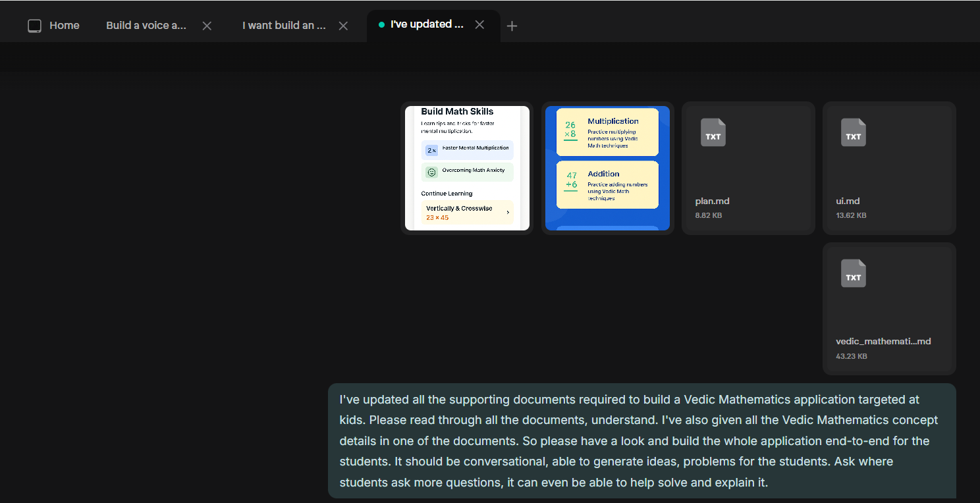The height and width of the screenshot is (503, 980).
Task: Select the user message bubble text
Action: pyautogui.click(x=642, y=440)
